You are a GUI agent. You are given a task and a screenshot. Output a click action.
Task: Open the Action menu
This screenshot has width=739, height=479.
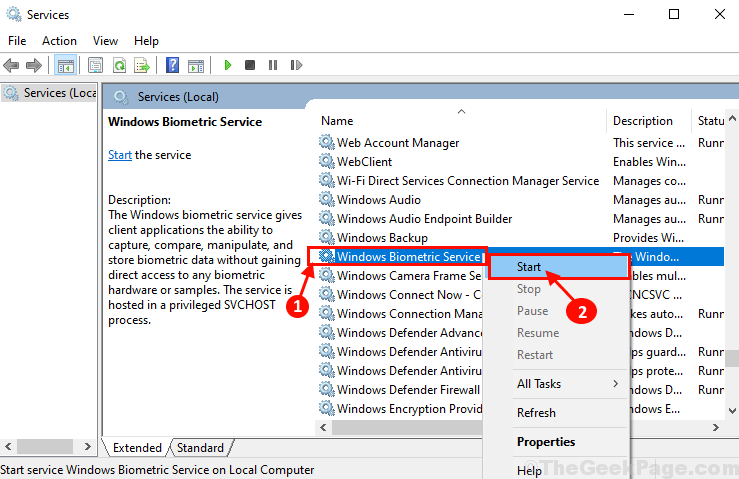[x=59, y=41]
